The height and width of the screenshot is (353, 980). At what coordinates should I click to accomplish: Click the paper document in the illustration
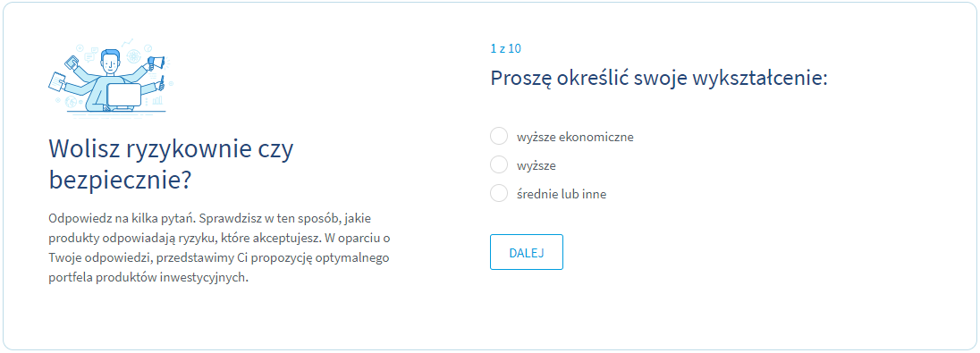[57, 81]
